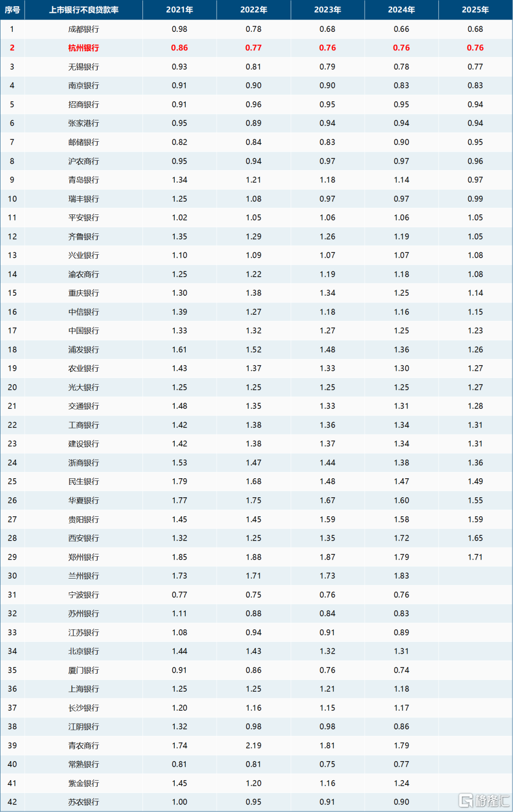Viewport: 513px width, 812px height.
Task: Click 苏农银行's 2021 value 1.00
Action: pyautogui.click(x=180, y=802)
